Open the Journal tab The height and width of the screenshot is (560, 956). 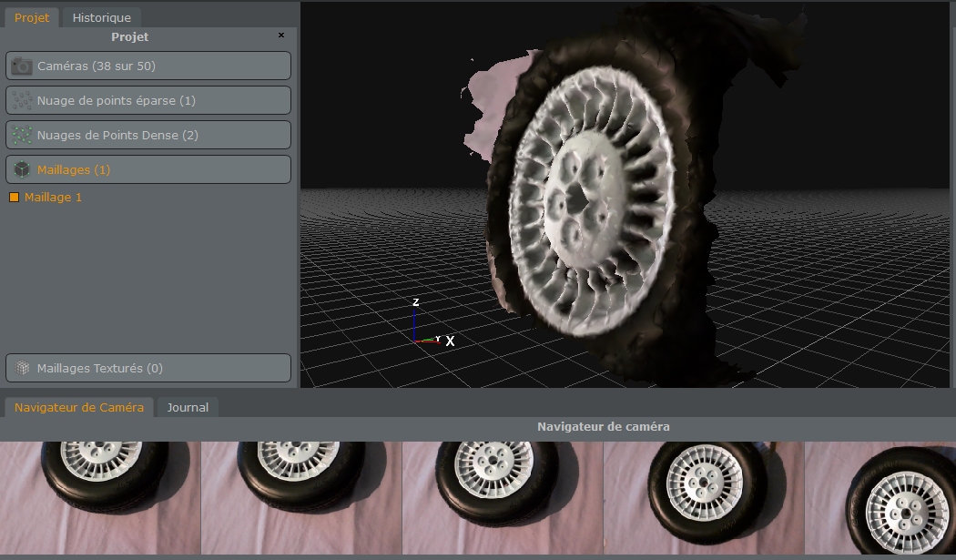[188, 408]
